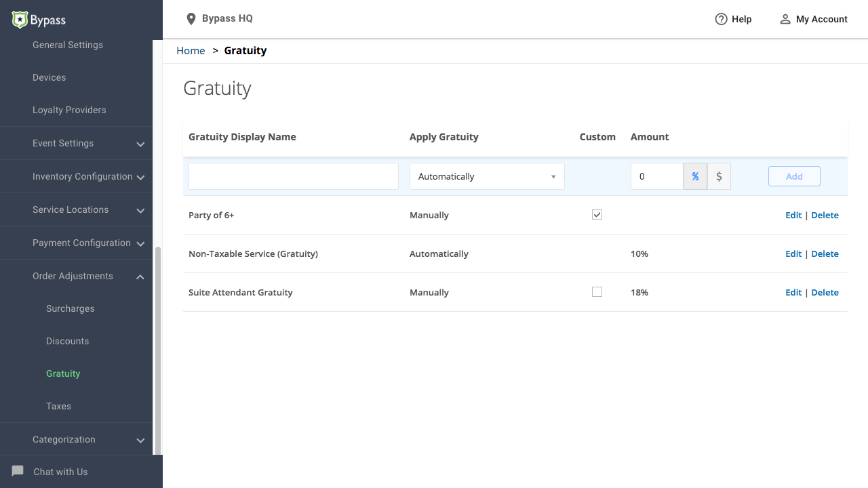This screenshot has height=488, width=868.
Task: Click the Suite Attendant Gratuity name
Action: 241,292
